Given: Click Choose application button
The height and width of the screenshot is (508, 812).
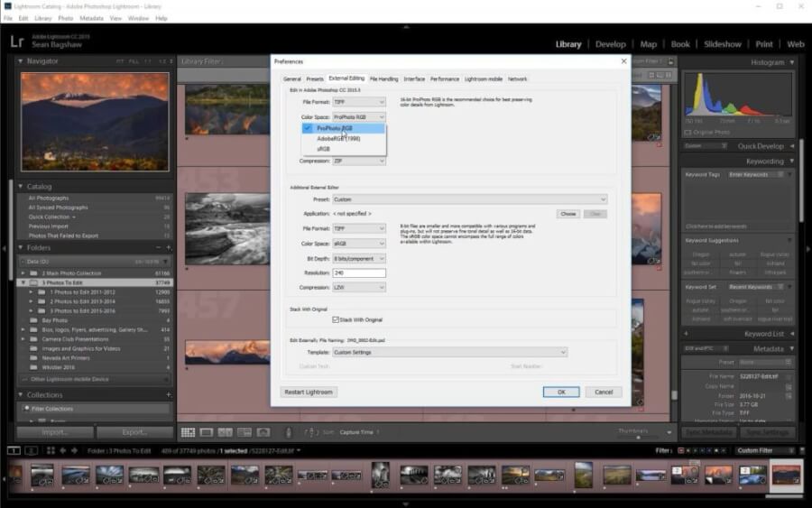Looking at the screenshot, I should (x=568, y=214).
